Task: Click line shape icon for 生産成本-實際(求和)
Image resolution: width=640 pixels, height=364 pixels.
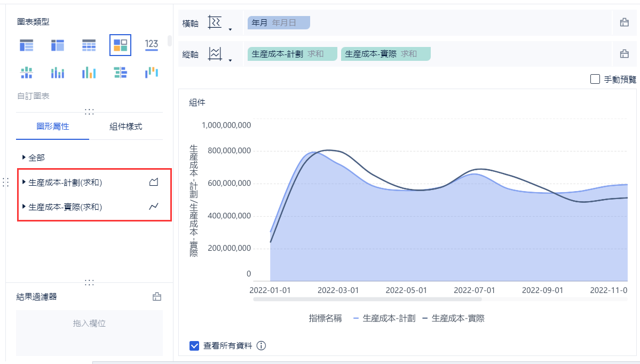Action: (154, 207)
